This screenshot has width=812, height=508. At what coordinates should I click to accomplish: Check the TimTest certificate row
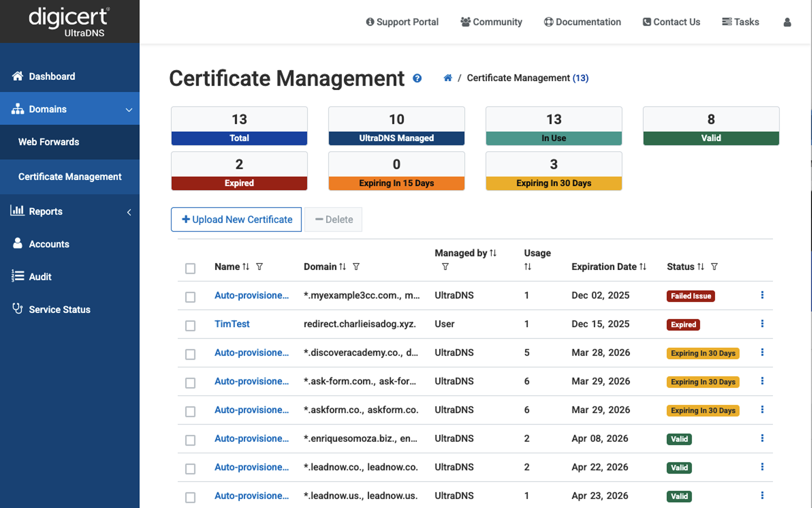[190, 326]
